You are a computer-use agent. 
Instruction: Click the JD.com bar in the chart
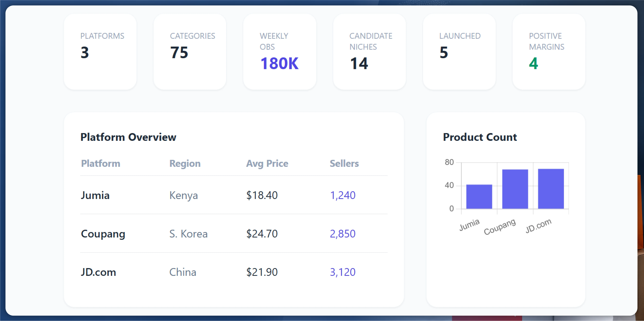pos(551,189)
